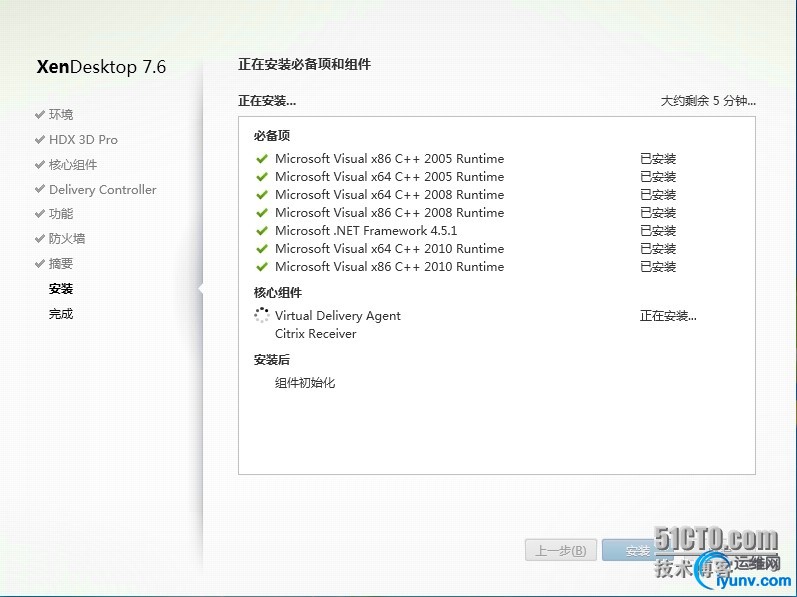Click the '正在安装必备项和组件' page title

(x=304, y=64)
